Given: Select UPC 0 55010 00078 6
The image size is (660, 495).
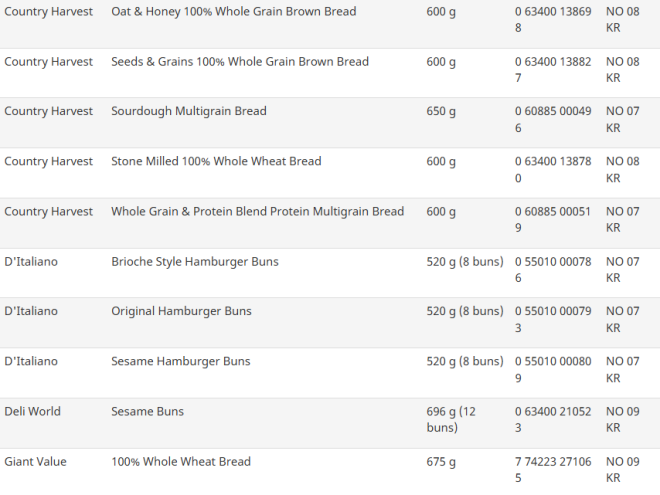Looking at the screenshot, I should [553, 270].
